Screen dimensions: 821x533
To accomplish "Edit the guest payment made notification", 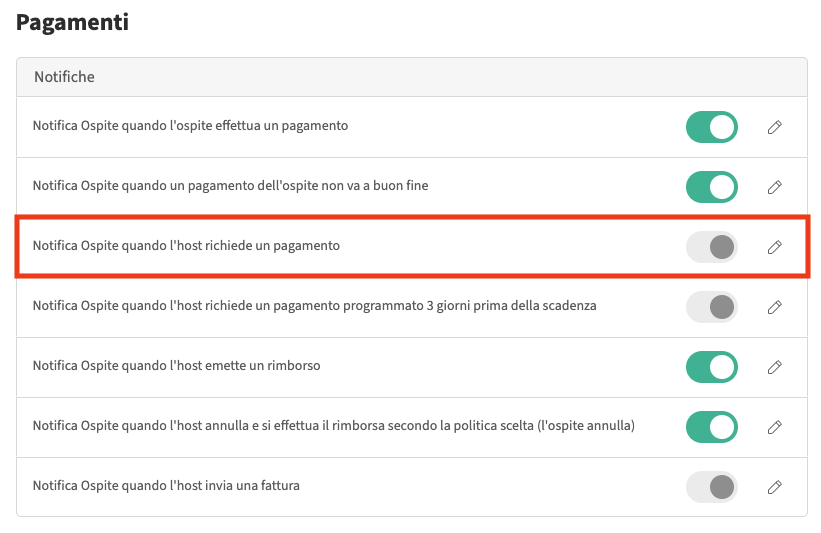I will [774, 127].
